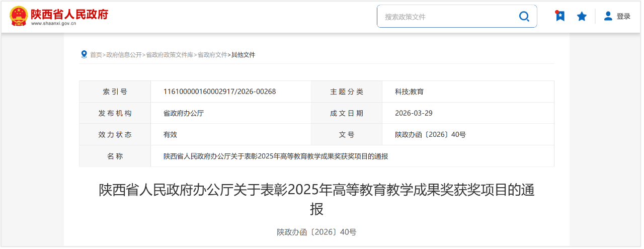Click the 科技;教育 subject classification value
The height and width of the screenshot is (249, 644).
(409, 92)
